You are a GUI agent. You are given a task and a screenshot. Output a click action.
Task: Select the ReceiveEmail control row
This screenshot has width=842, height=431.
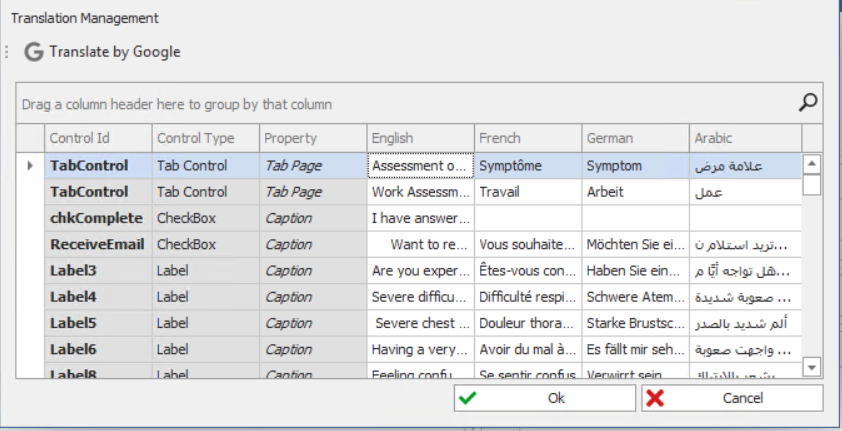pyautogui.click(x=97, y=244)
